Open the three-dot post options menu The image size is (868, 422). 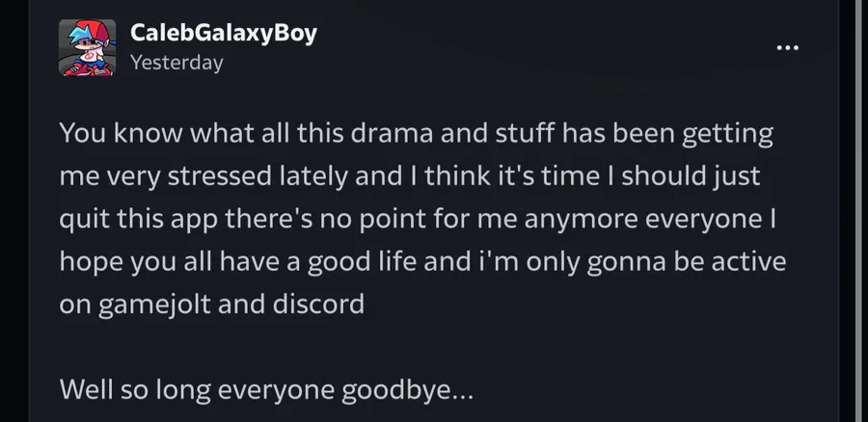(787, 47)
